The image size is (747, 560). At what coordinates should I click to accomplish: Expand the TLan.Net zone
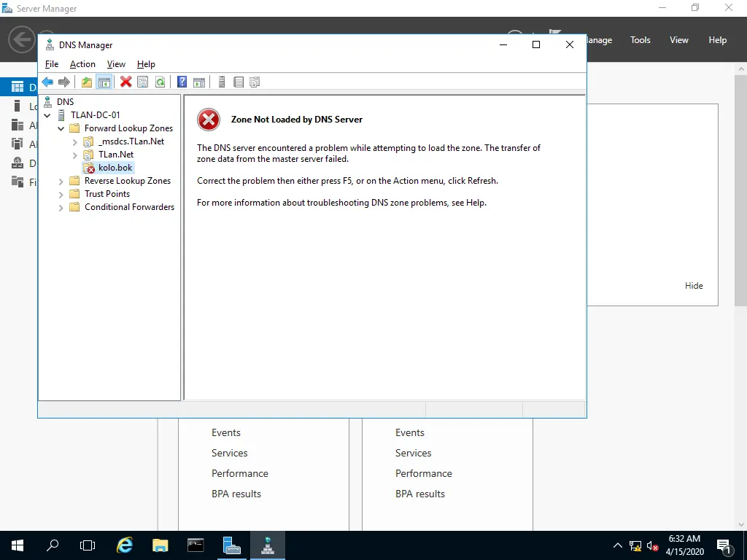click(x=75, y=155)
